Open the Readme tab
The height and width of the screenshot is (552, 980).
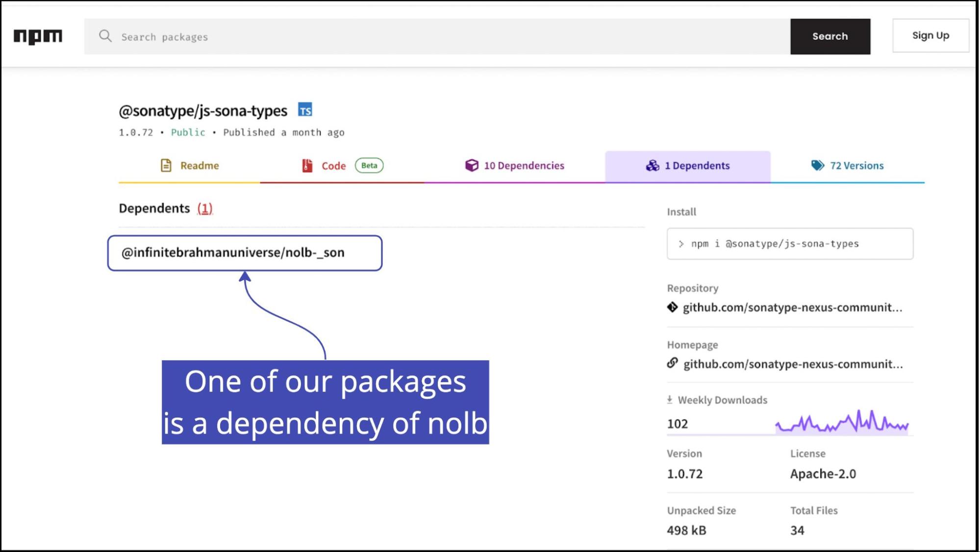190,166
